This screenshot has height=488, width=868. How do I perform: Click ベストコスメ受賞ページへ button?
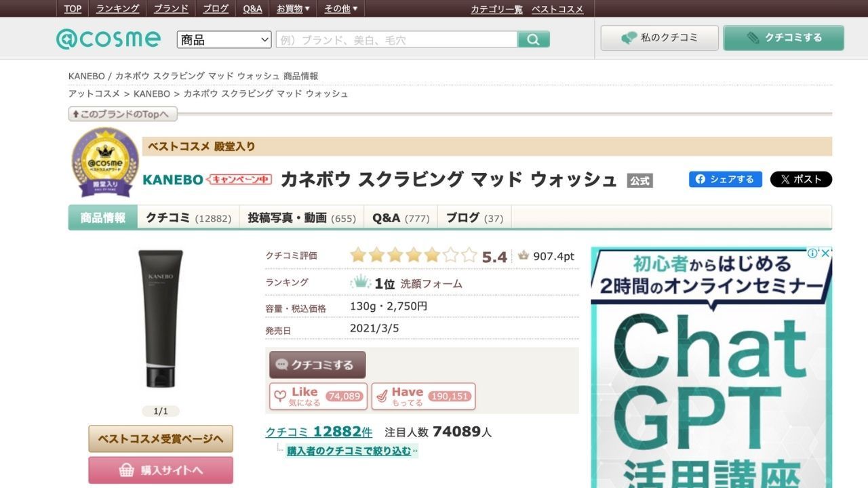pos(161,439)
